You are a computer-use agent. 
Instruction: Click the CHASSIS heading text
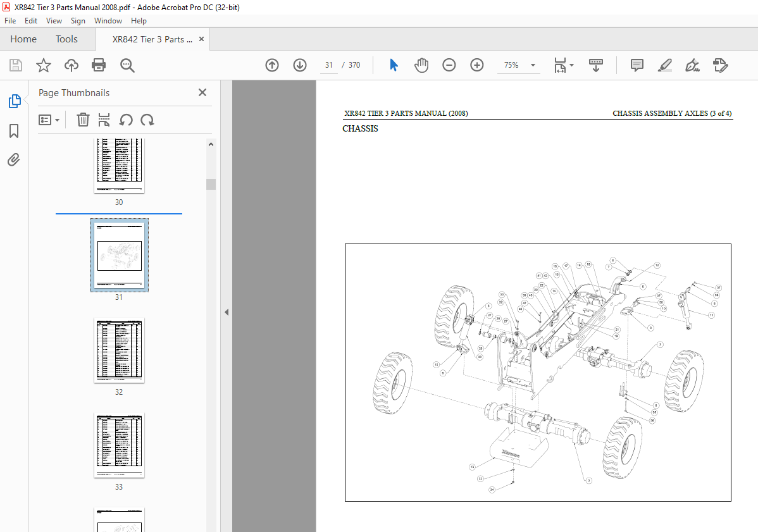pos(360,128)
